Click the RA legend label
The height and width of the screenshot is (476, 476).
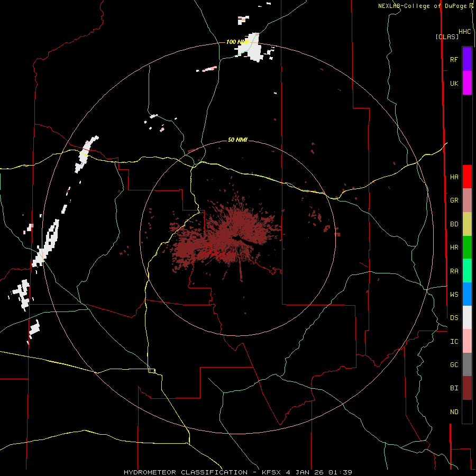(454, 271)
